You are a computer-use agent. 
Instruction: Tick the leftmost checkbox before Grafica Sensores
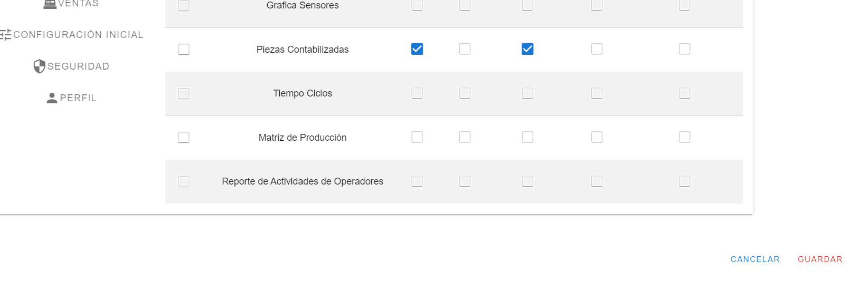pyautogui.click(x=184, y=6)
